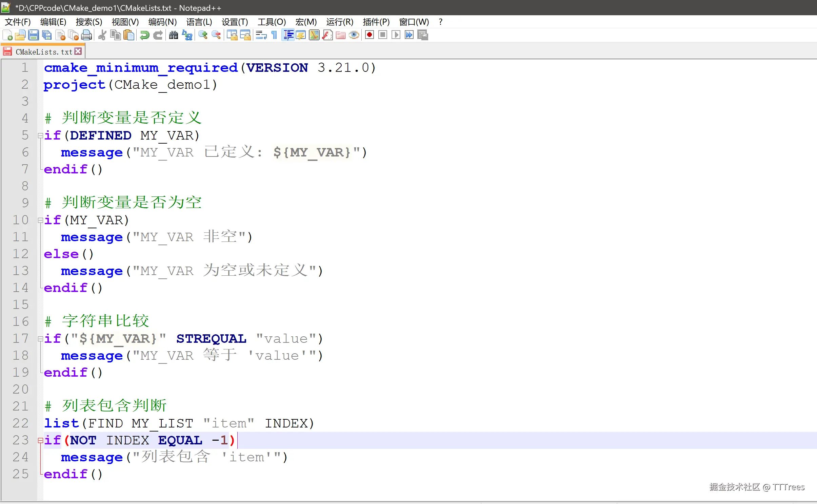This screenshot has height=504, width=817.
Task: Open the 插件(P) menu
Action: [x=376, y=22]
